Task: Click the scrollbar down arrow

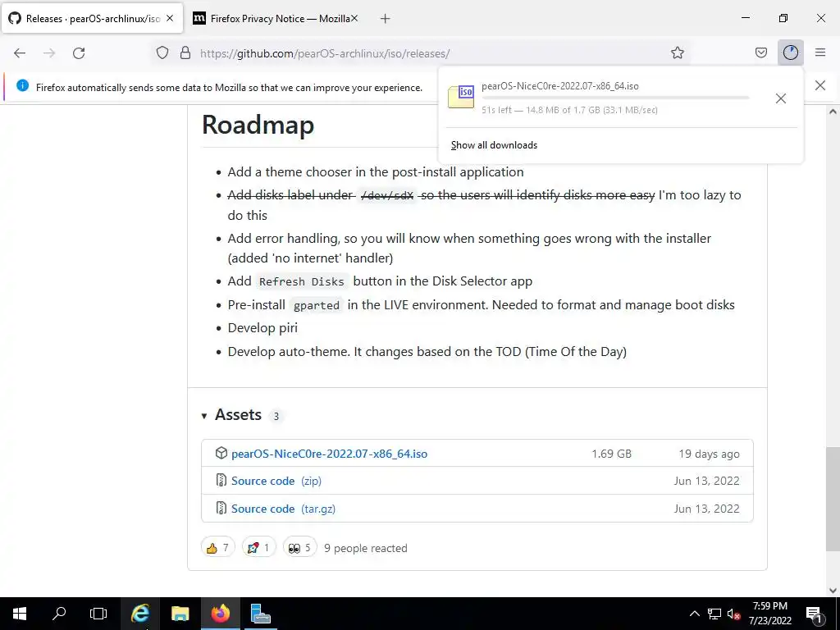Action: point(832,590)
